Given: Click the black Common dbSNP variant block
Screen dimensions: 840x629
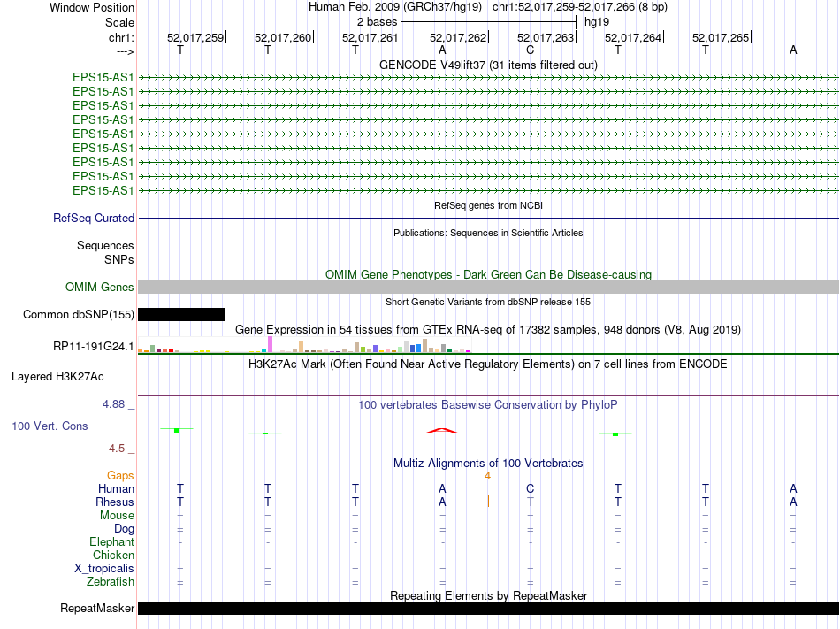Looking at the screenshot, I should (x=181, y=315).
